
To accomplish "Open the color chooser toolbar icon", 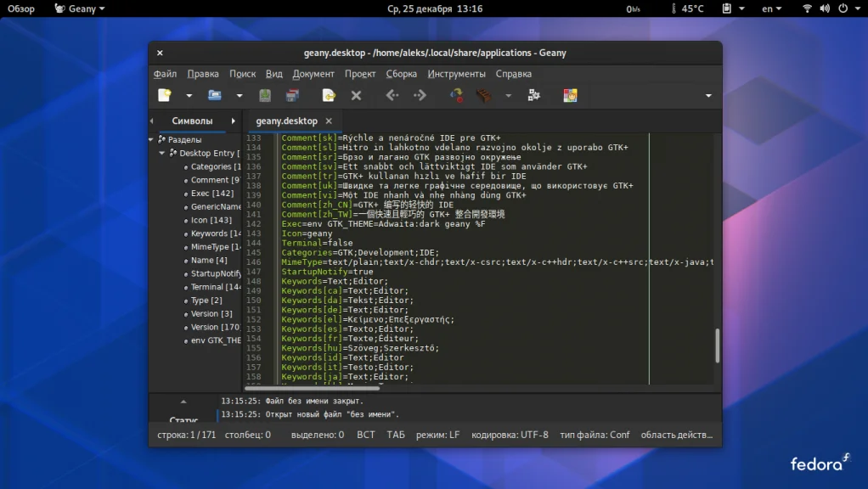I will coord(570,96).
